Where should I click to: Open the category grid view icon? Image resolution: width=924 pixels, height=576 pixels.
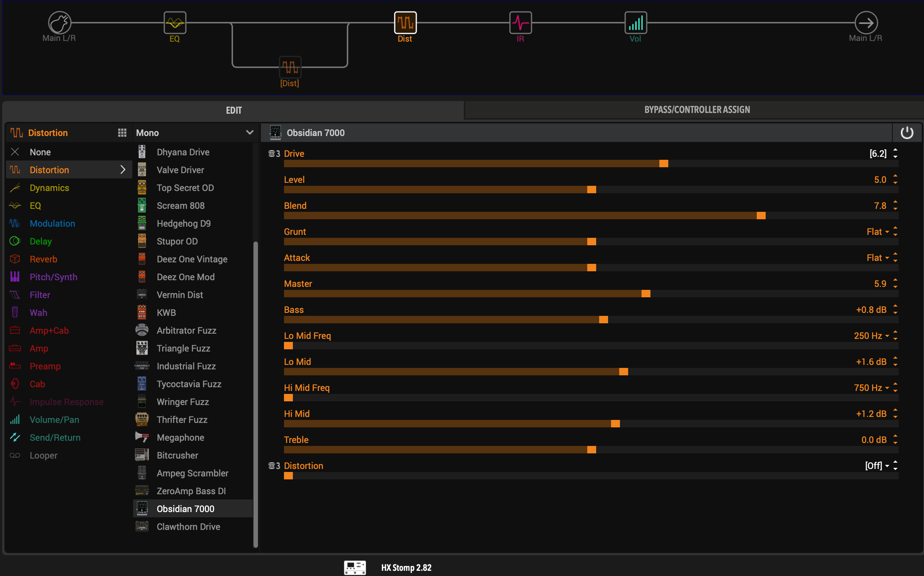(x=122, y=133)
